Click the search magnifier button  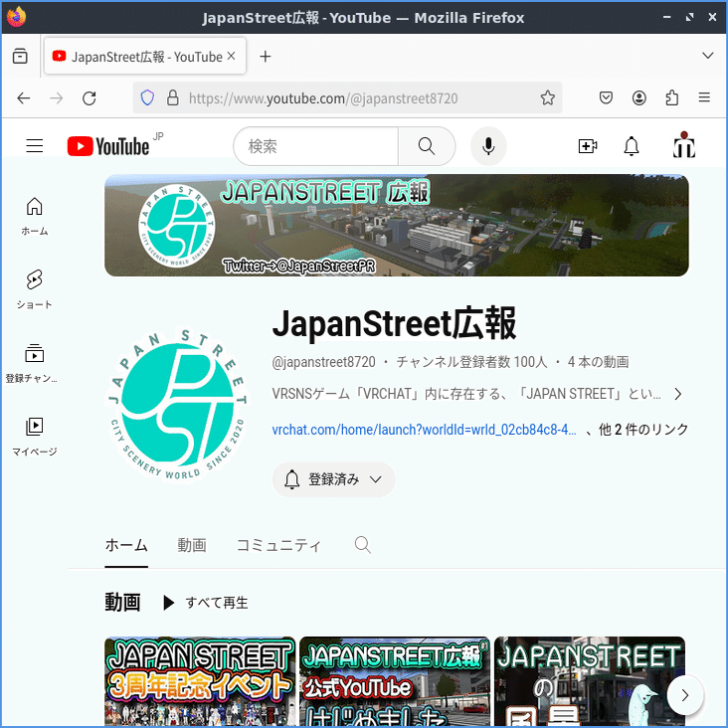pyautogui.click(x=427, y=146)
